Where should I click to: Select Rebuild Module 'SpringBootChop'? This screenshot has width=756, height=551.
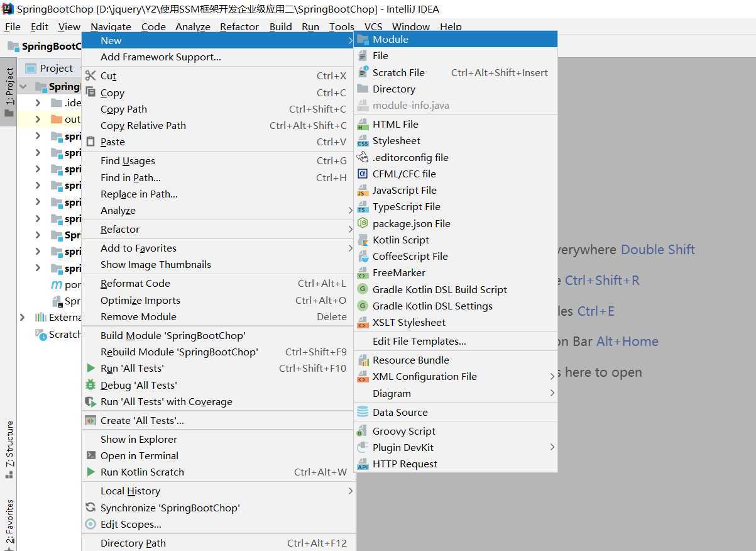click(x=219, y=352)
